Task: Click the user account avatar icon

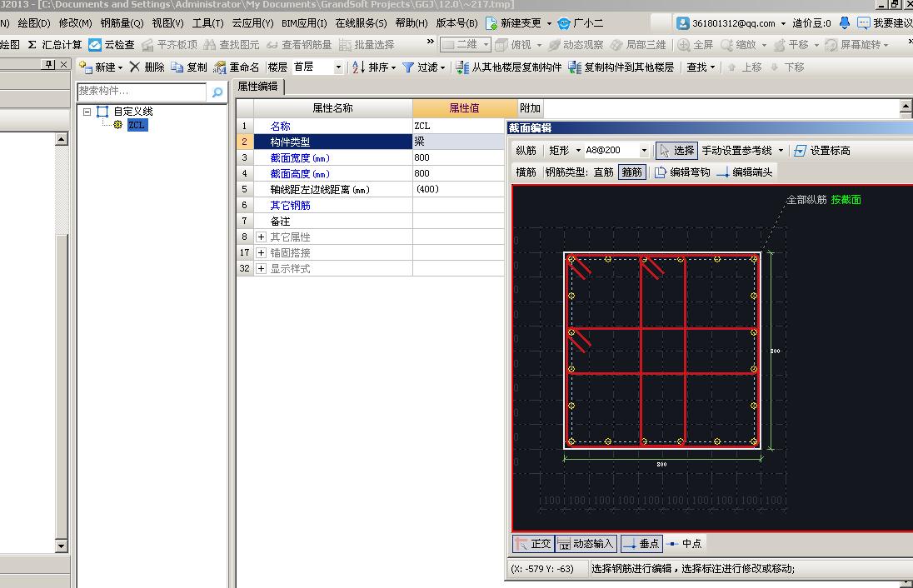Action: (683, 23)
